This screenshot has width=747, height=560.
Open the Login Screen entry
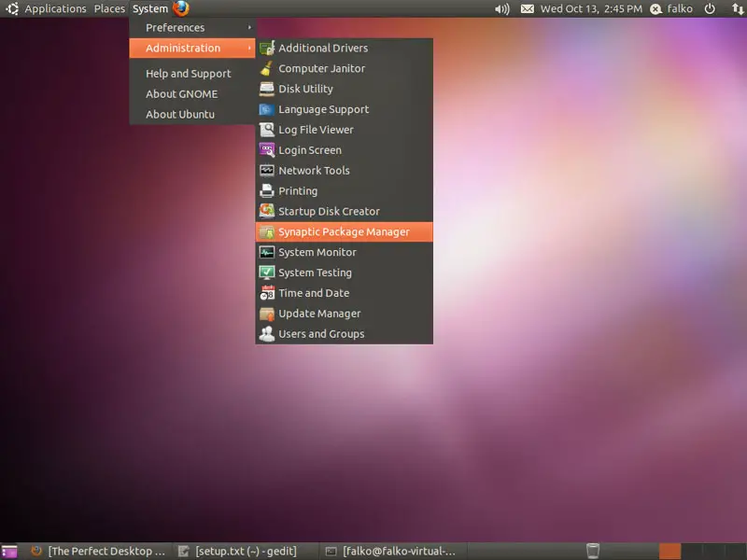344,150
